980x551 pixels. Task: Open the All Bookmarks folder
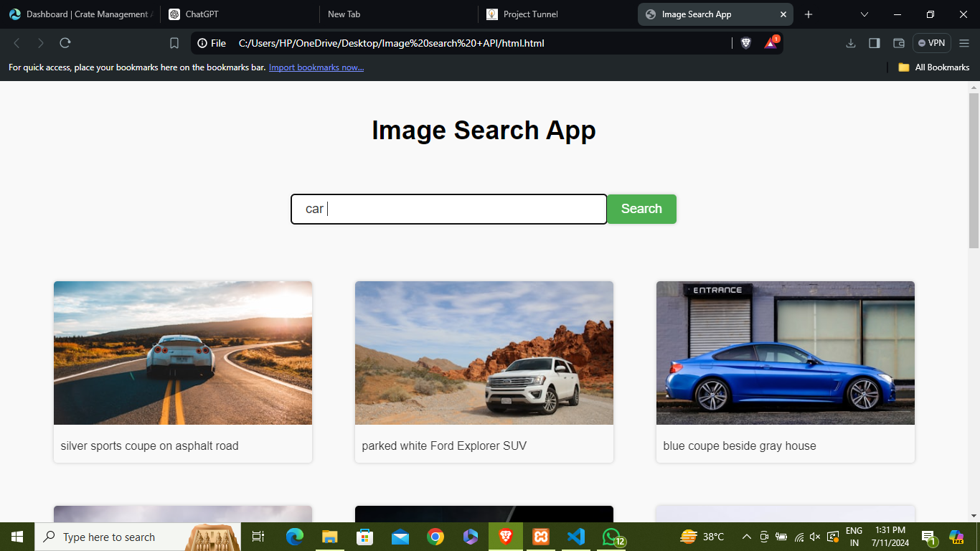tap(934, 67)
